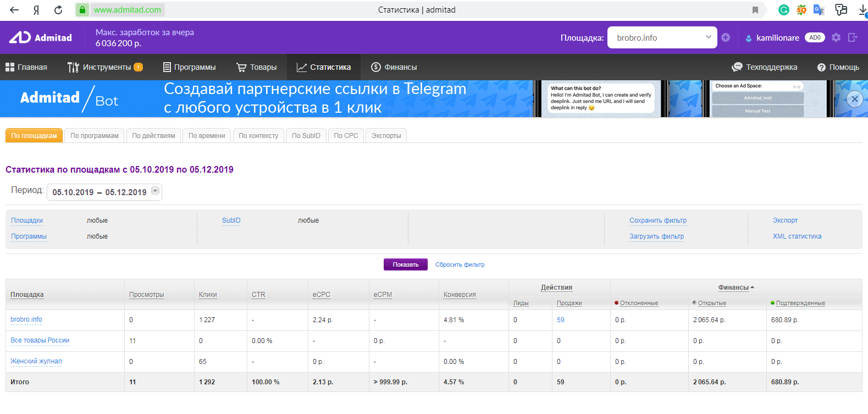Viewport: 868px width, 414px height.
Task: Open the 59 sales link
Action: click(x=561, y=320)
